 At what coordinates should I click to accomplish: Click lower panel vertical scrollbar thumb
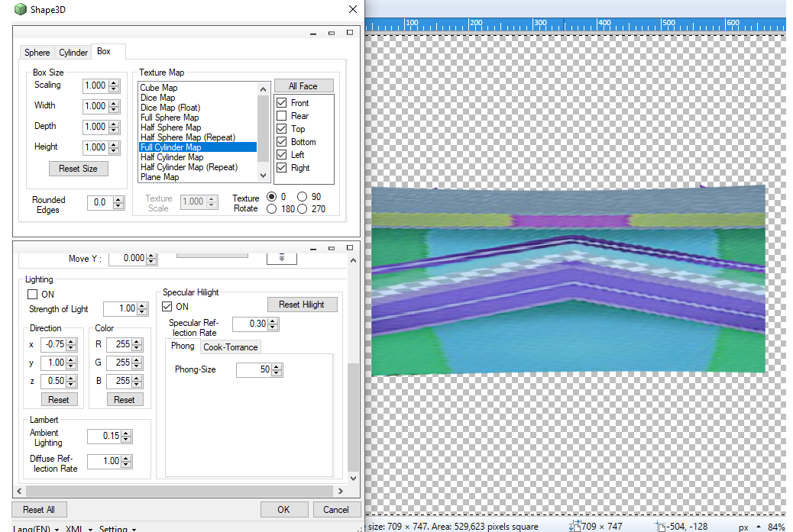[x=353, y=418]
